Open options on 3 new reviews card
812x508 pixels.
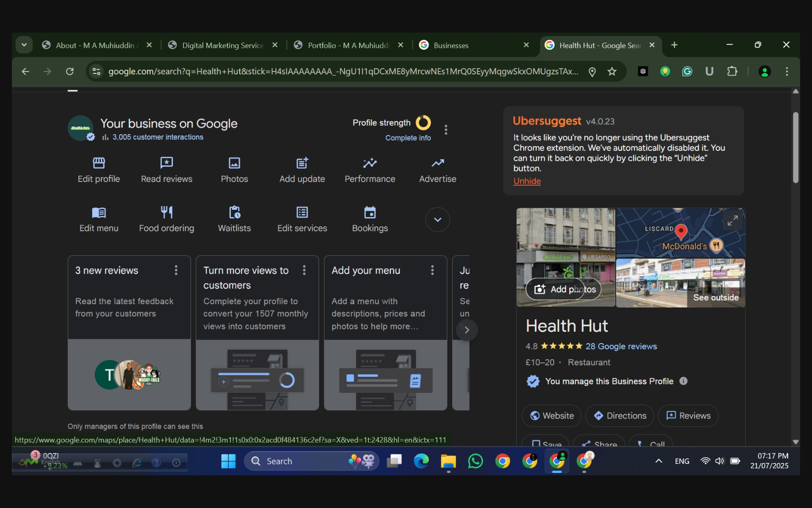(176, 270)
